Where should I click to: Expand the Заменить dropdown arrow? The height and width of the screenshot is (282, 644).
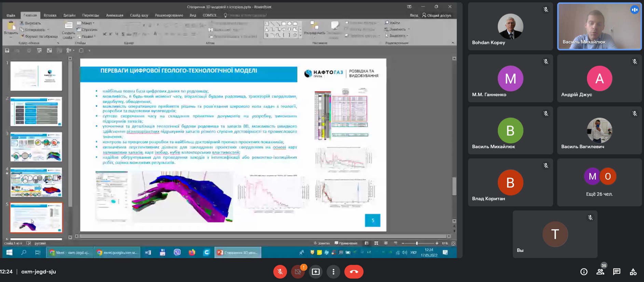coord(409,29)
